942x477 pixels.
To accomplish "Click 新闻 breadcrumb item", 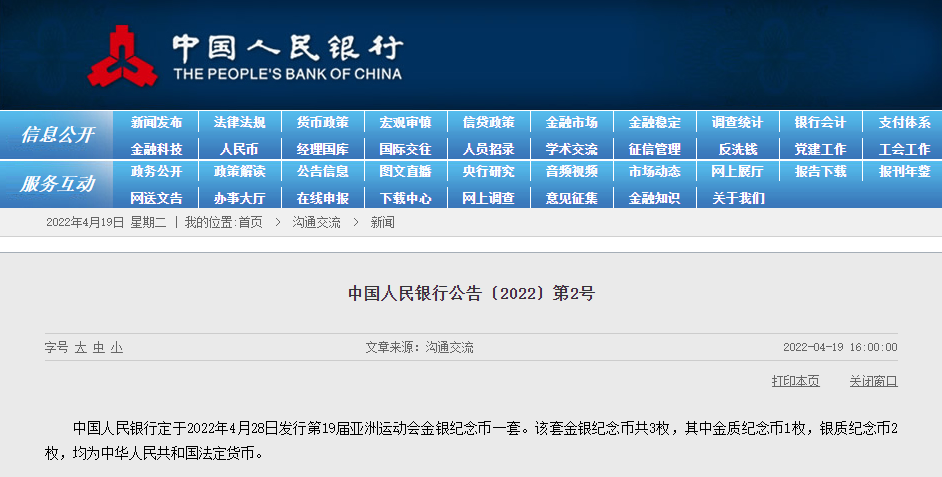I will 383,223.
